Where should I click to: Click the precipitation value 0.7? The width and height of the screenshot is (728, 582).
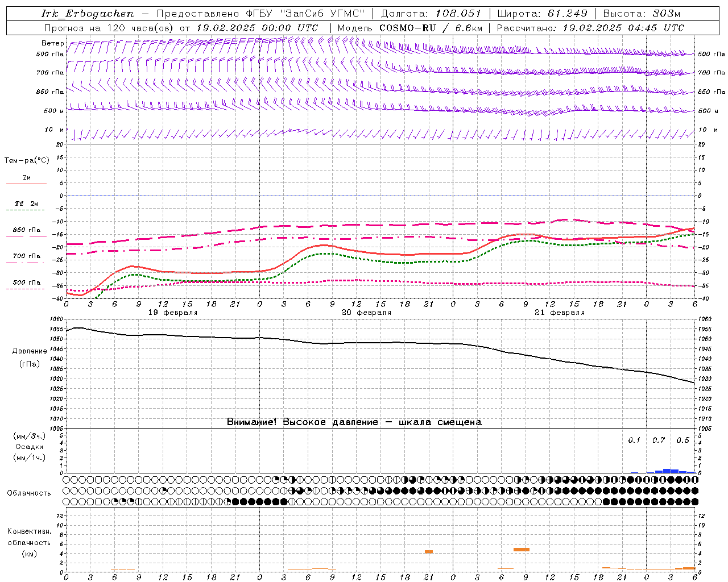(659, 440)
